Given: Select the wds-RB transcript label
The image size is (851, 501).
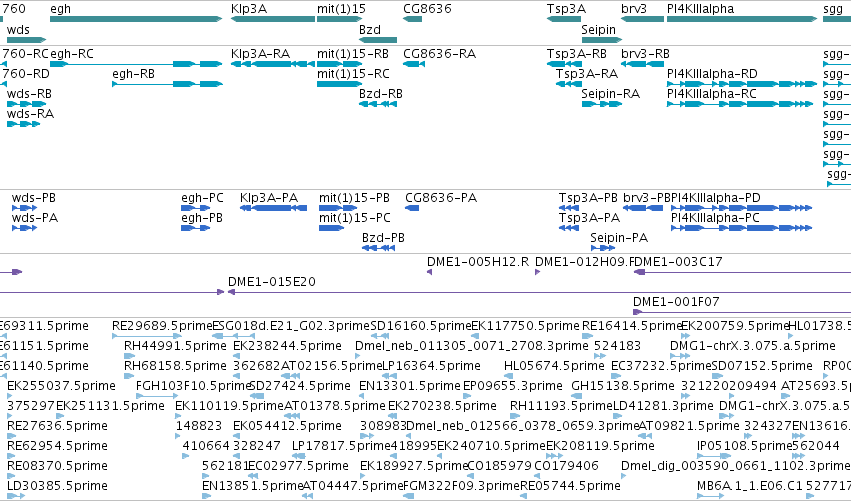Looking at the screenshot, I should pos(29,93).
